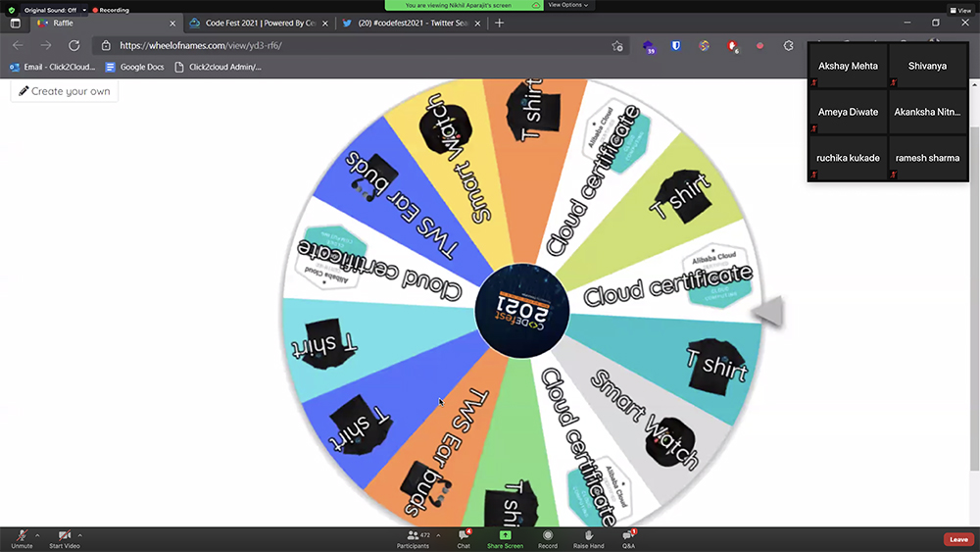This screenshot has height=552, width=980.
Task: Open Email - Click2Cloud bookmark
Action: pyautogui.click(x=53, y=67)
